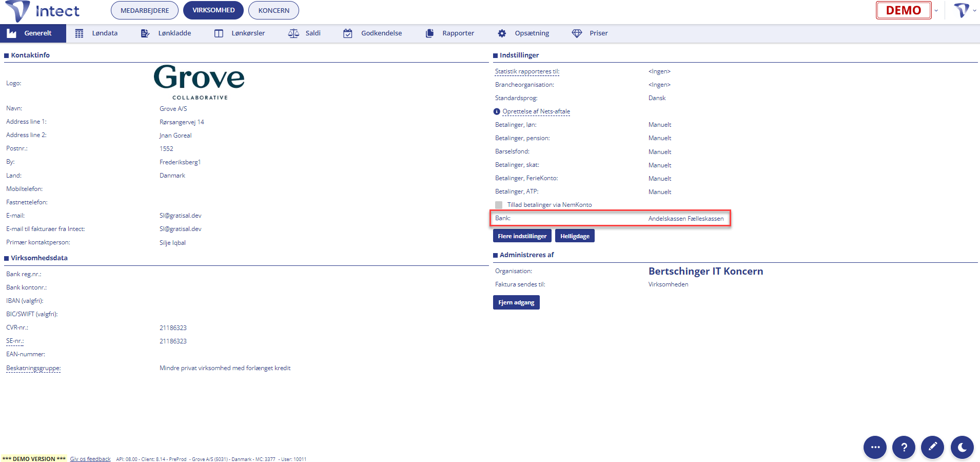Click the Intect user logo at top right
Image resolution: width=980 pixels, height=462 pixels.
pos(961,10)
